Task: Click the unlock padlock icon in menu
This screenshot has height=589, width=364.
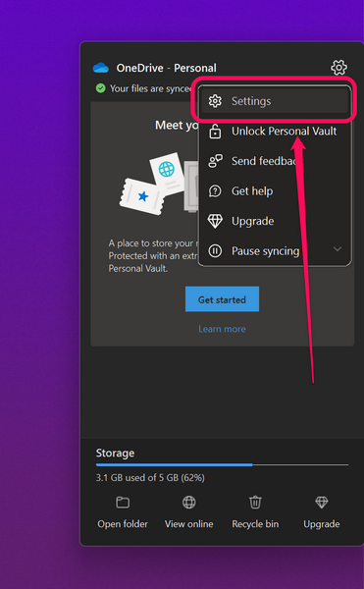Action: point(215,132)
